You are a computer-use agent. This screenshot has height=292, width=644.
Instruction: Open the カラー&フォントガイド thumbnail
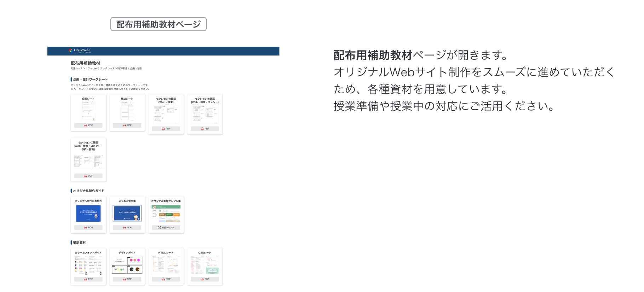pyautogui.click(x=88, y=265)
